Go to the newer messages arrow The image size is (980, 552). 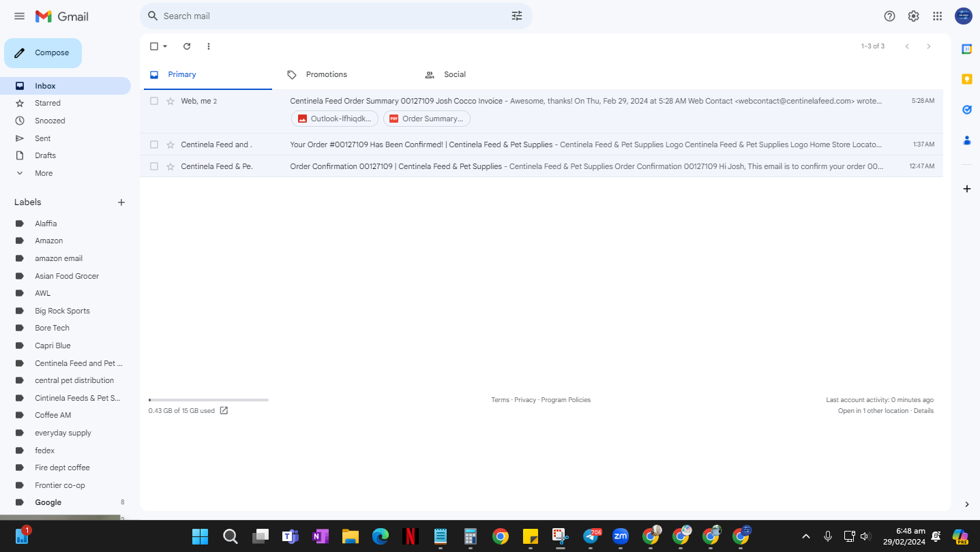click(907, 46)
